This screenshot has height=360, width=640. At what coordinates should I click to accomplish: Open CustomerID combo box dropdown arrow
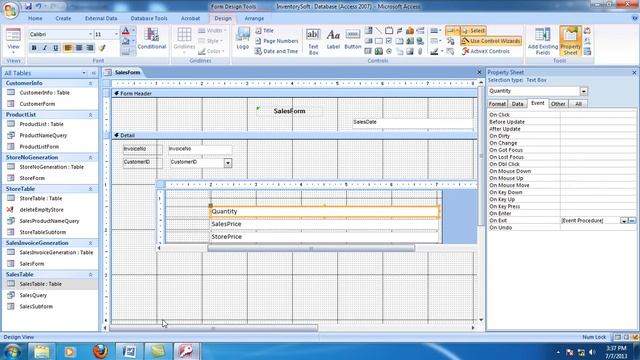[228, 163]
